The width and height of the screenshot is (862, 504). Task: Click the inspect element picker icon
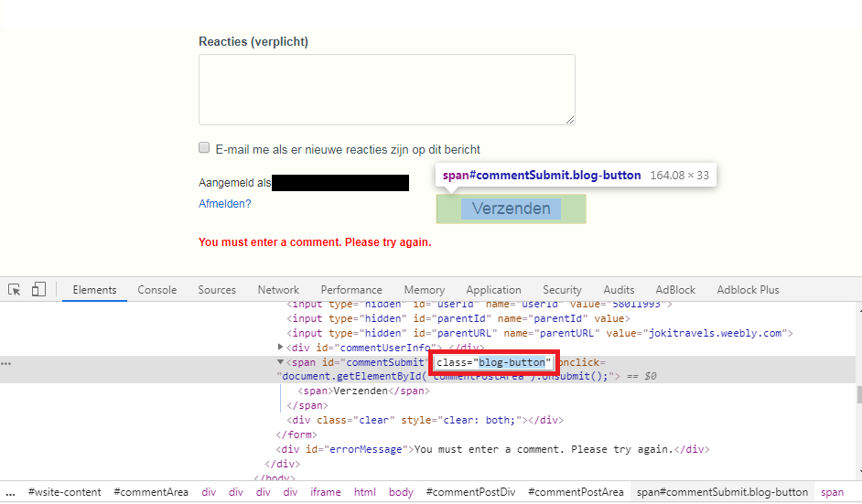coord(15,290)
